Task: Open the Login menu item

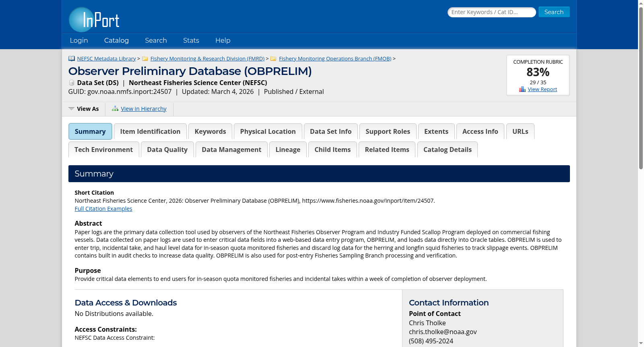Action: click(x=79, y=40)
